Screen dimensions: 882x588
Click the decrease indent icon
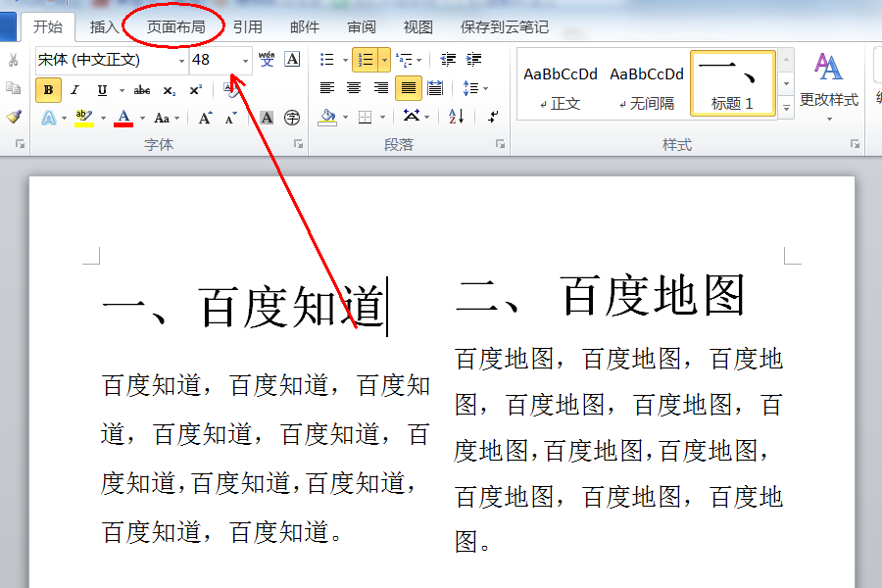click(448, 59)
